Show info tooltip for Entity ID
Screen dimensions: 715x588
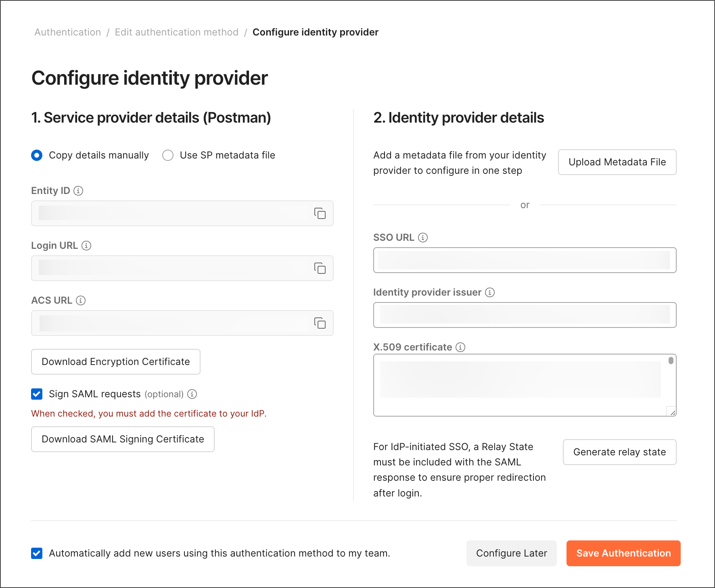79,191
